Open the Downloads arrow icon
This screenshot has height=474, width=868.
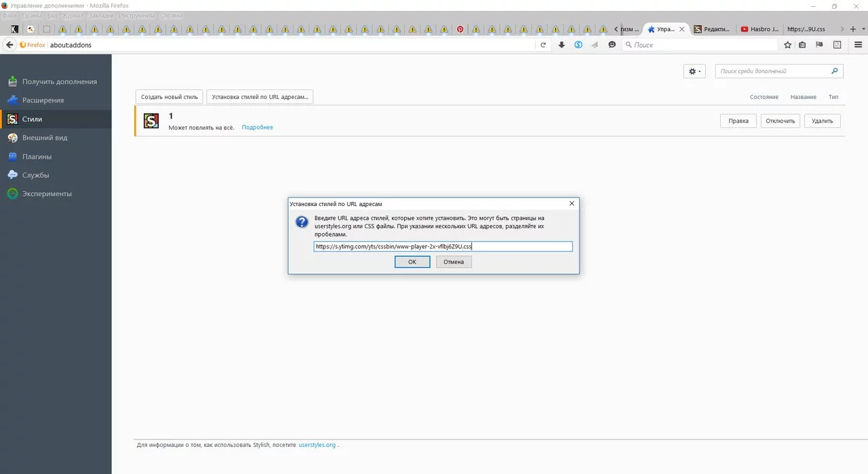pyautogui.click(x=561, y=45)
